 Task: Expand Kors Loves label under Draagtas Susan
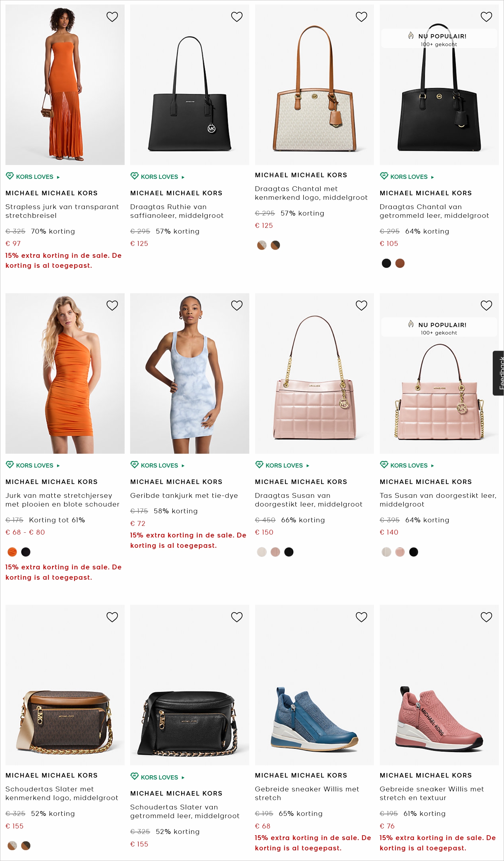[x=282, y=465]
